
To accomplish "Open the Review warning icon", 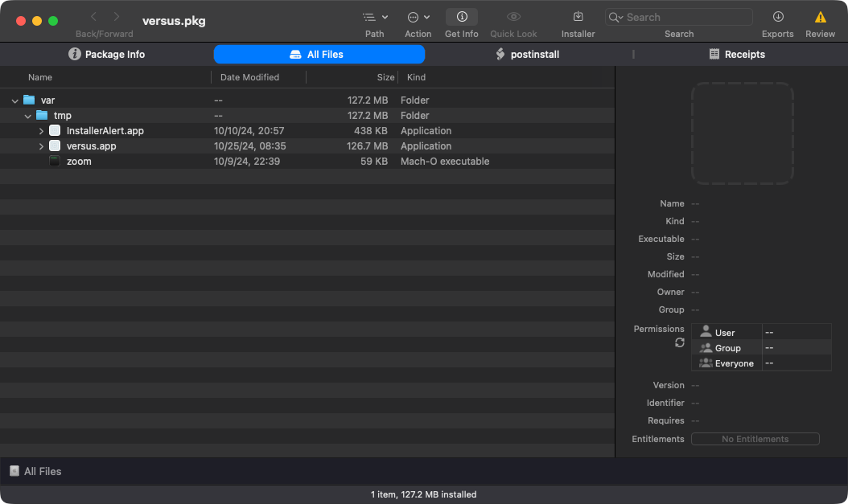I will [820, 17].
